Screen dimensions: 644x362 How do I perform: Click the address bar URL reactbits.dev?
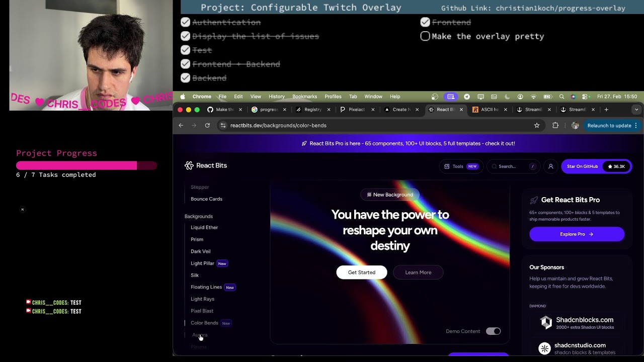coord(278,125)
